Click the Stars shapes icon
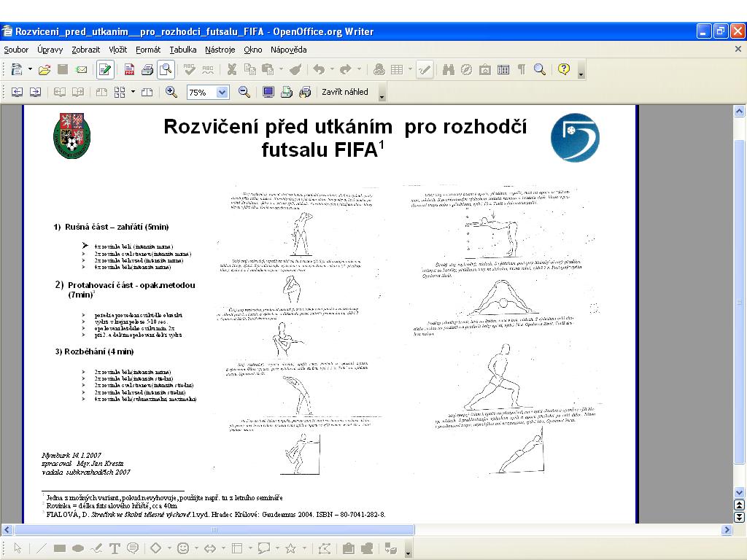The height and width of the screenshot is (560, 747). coord(290,548)
